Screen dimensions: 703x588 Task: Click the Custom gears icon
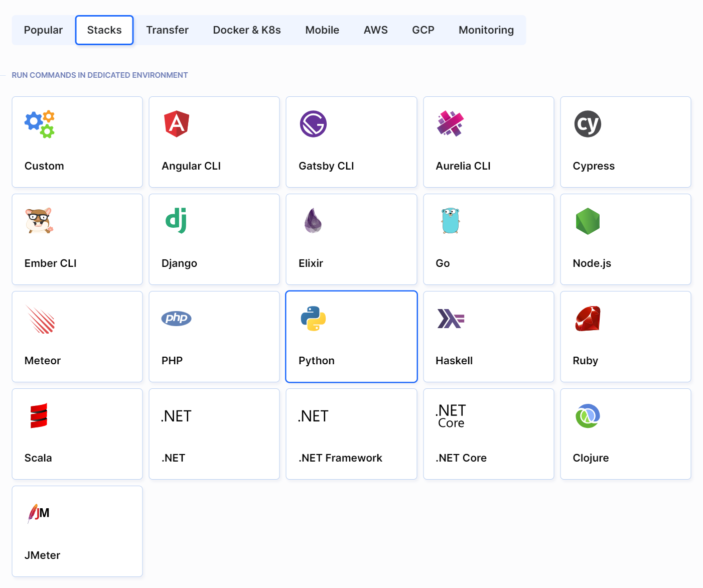coord(40,124)
